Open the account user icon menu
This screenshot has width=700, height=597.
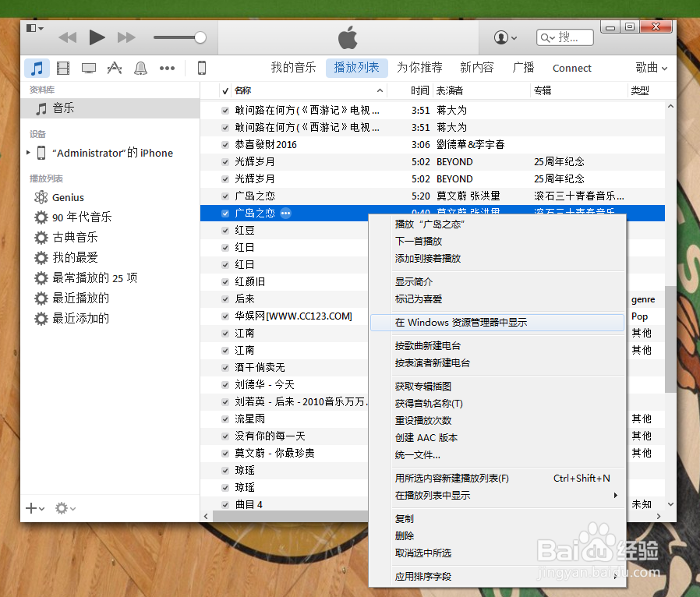(505, 38)
